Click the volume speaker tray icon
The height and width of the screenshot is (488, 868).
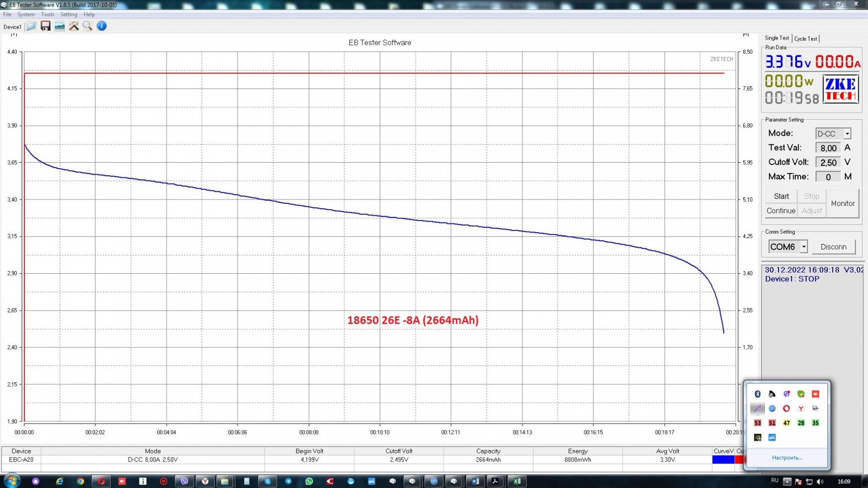820,481
